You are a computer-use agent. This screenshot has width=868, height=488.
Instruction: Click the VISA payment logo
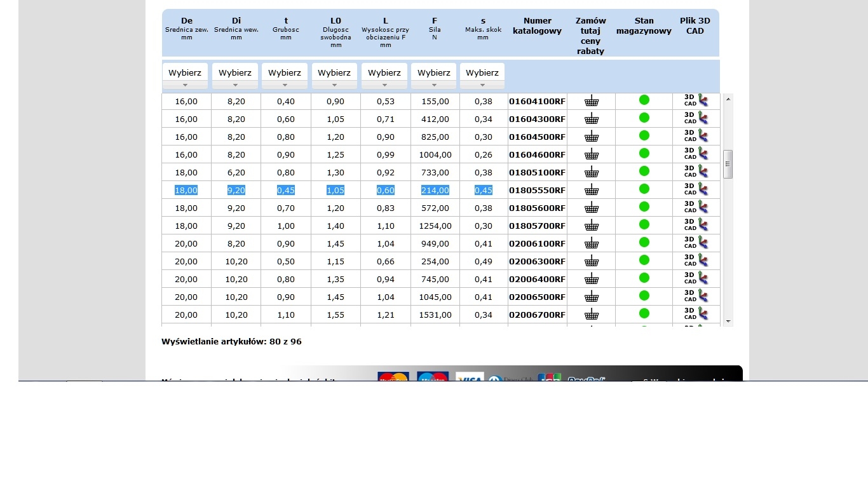[470, 377]
